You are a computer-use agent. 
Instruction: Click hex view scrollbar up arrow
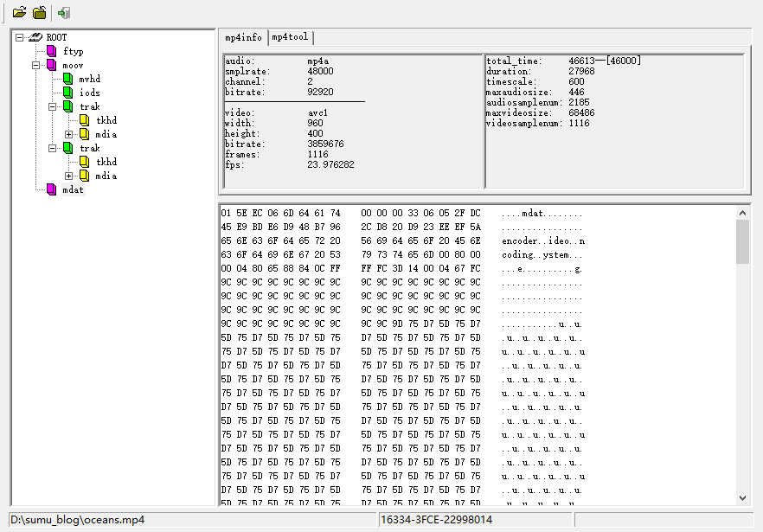coord(742,213)
